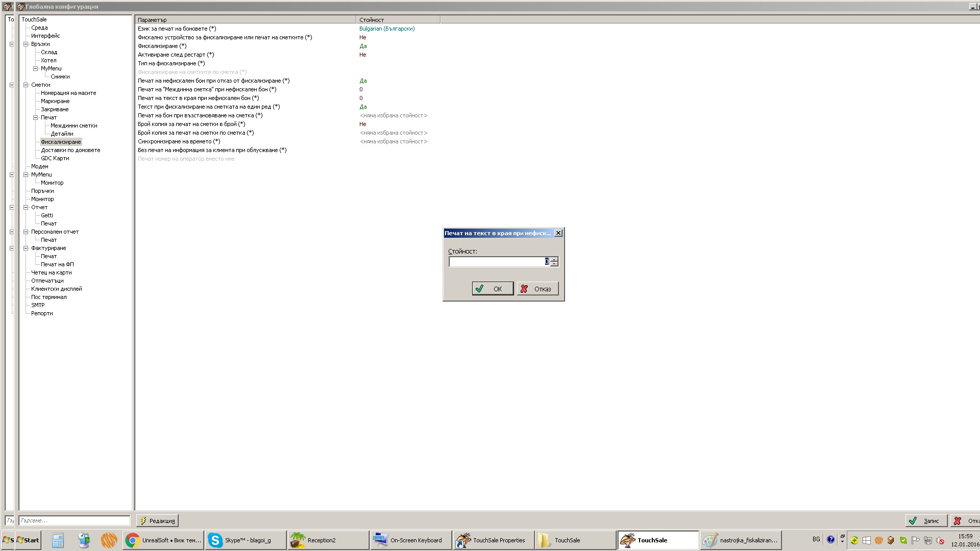This screenshot has width=980, height=551.
Task: Confirm the value with the OK button
Action: 492,289
